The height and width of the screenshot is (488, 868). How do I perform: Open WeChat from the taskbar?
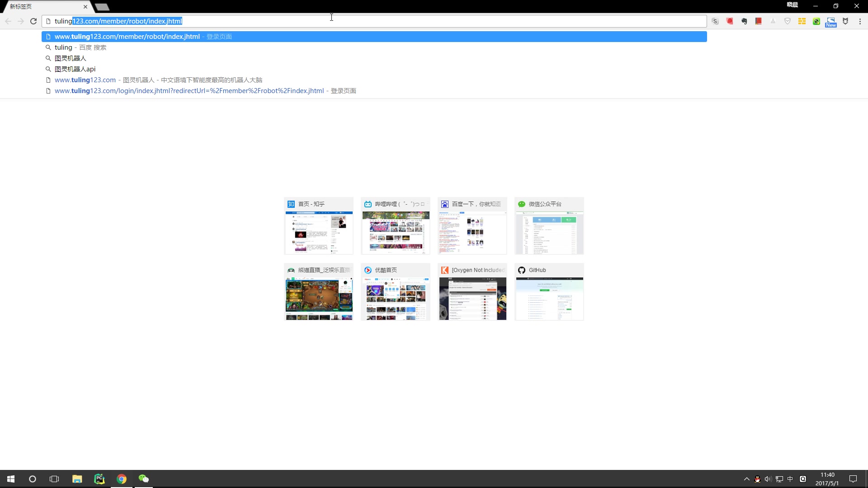point(144,479)
